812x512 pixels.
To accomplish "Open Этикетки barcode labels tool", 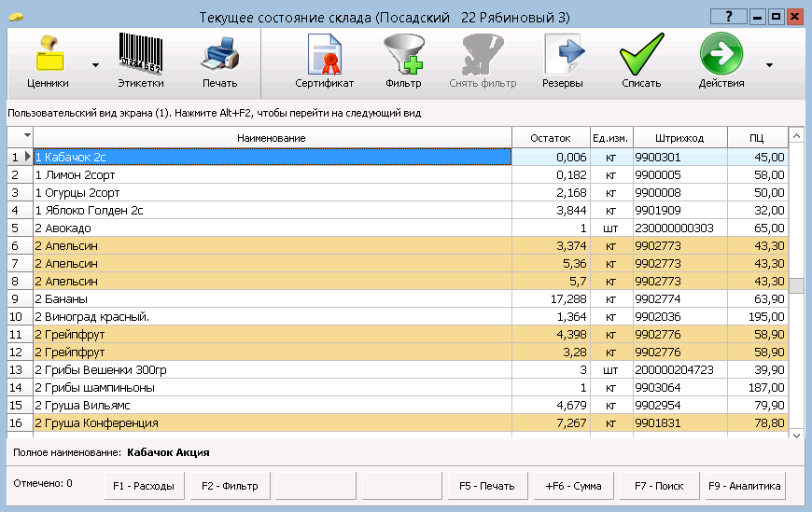I will click(141, 62).
